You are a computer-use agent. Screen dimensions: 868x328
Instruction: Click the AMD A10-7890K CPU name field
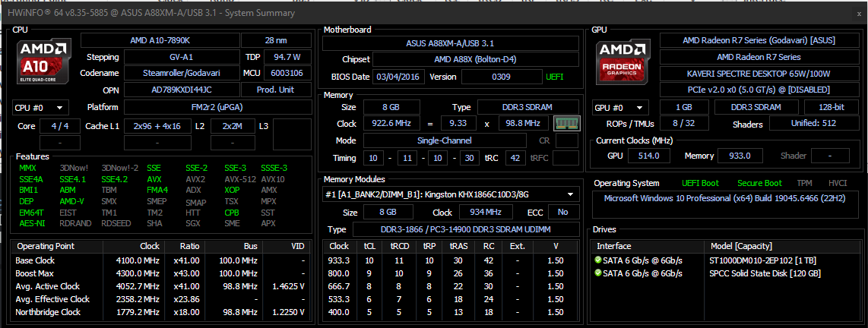click(160, 40)
